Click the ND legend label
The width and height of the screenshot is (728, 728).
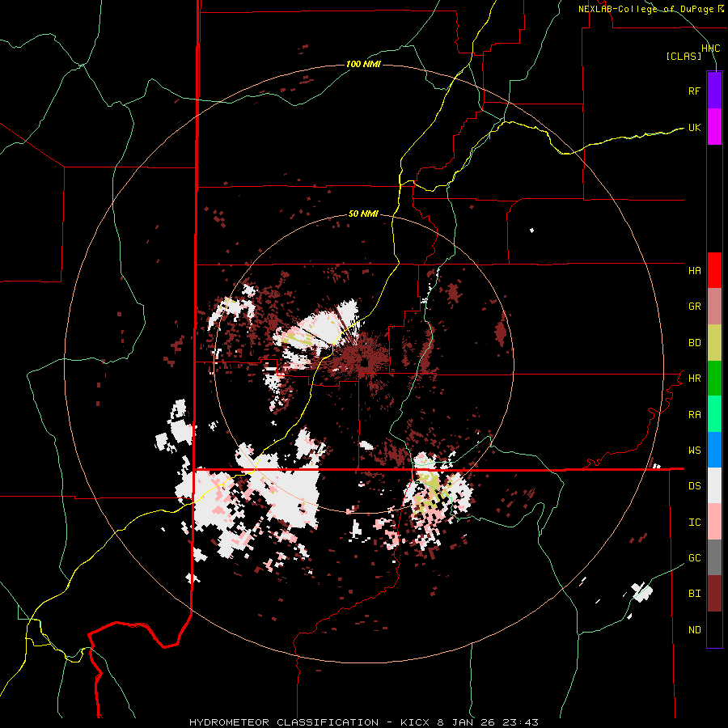[694, 630]
